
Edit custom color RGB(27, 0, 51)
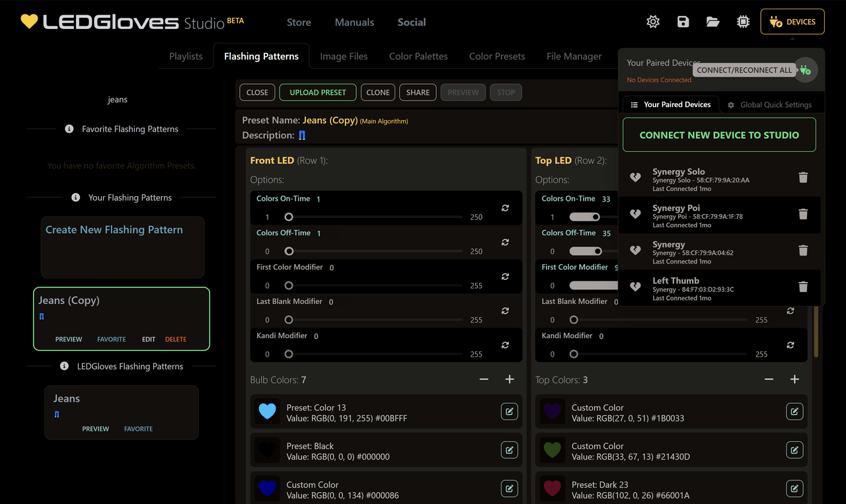[794, 412]
